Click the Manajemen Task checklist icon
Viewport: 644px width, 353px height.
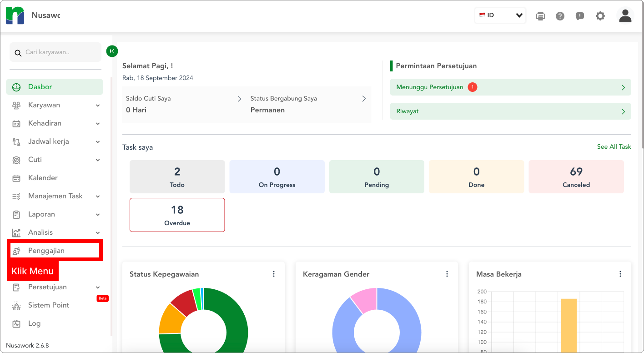(x=16, y=196)
